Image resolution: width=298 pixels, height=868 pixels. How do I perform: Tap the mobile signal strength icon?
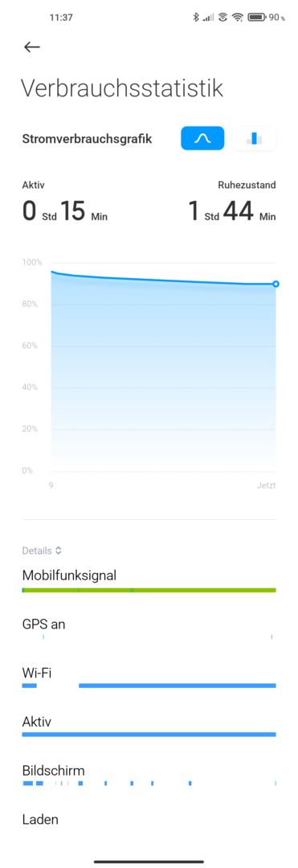point(208,18)
